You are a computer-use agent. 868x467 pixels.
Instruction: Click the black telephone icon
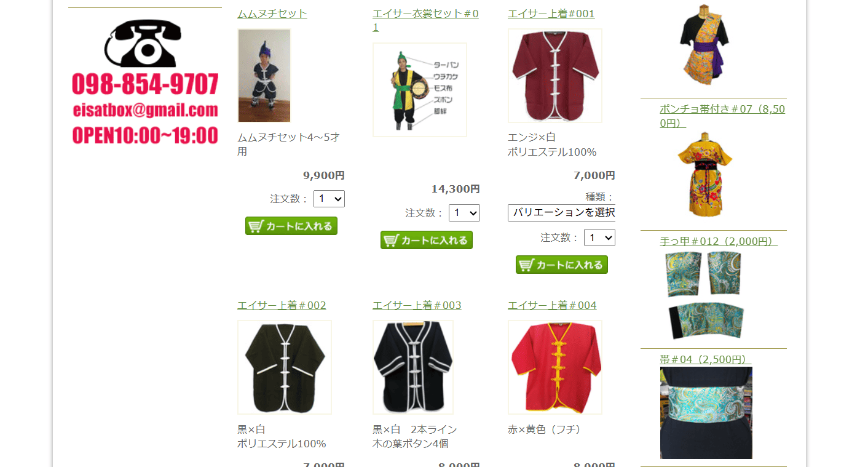coord(143,44)
